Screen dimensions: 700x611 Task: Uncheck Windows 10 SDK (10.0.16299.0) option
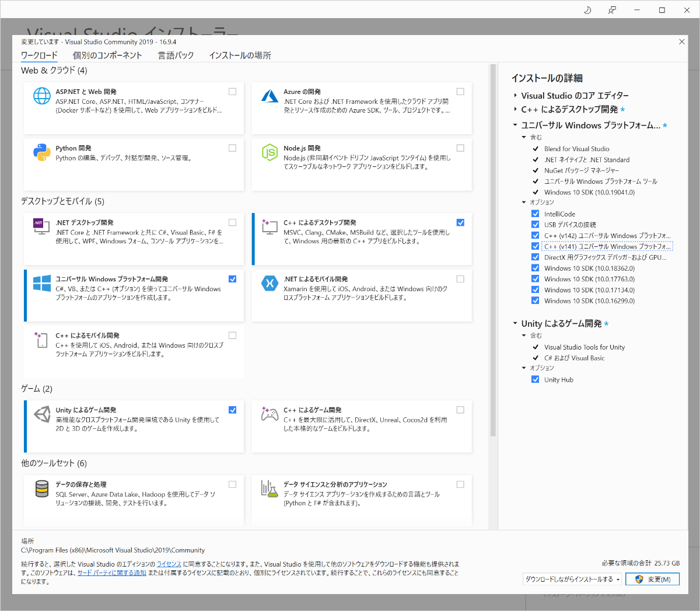tap(535, 301)
